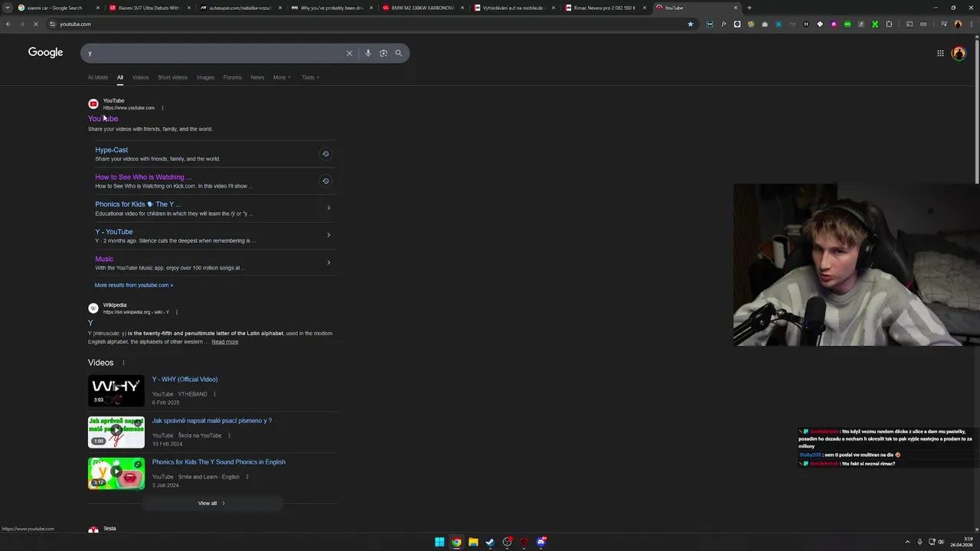
Task: Open the Wikipedia Y result title
Action: [x=90, y=323]
